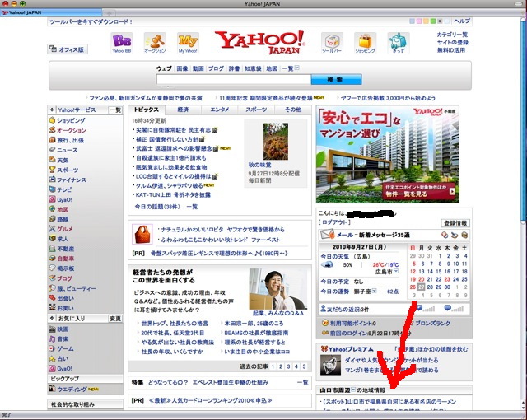Select the green theme color swatch

pyautogui.click(x=433, y=21)
